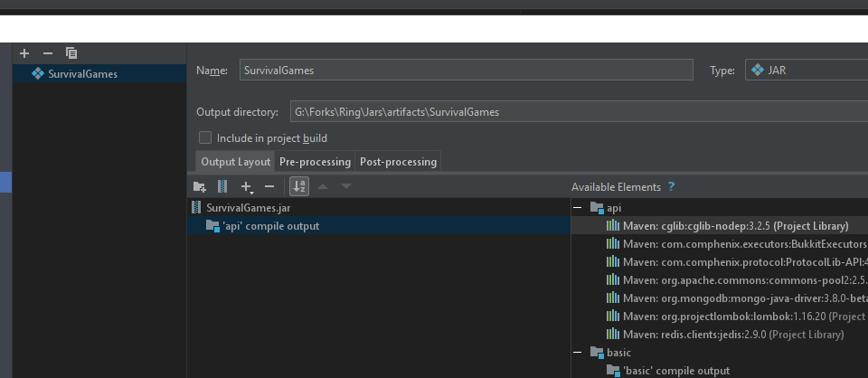Switch to the Pre-processing tab
This screenshot has width=868, height=378.
(315, 162)
